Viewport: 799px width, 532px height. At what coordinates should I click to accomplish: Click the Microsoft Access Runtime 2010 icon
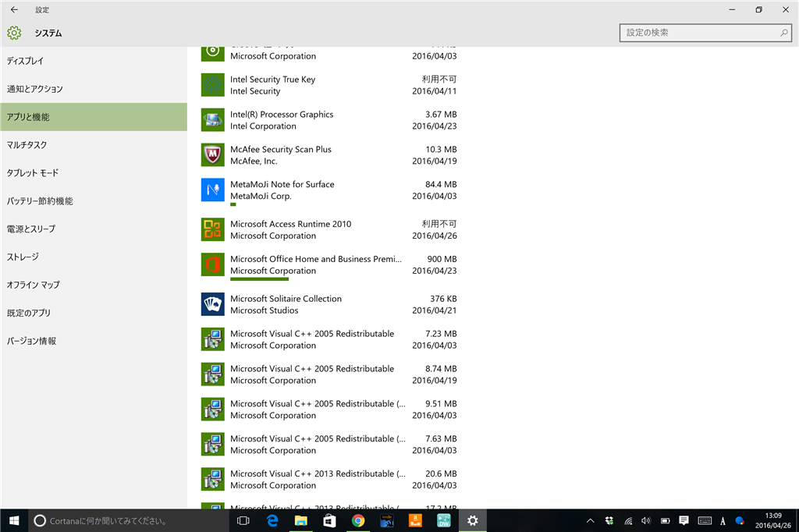pos(212,230)
